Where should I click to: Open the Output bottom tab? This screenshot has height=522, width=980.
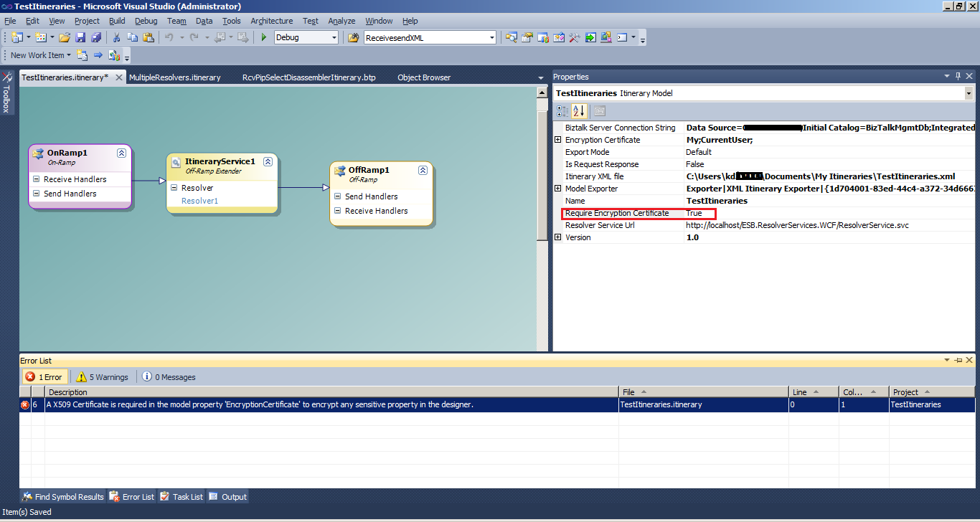coord(227,497)
